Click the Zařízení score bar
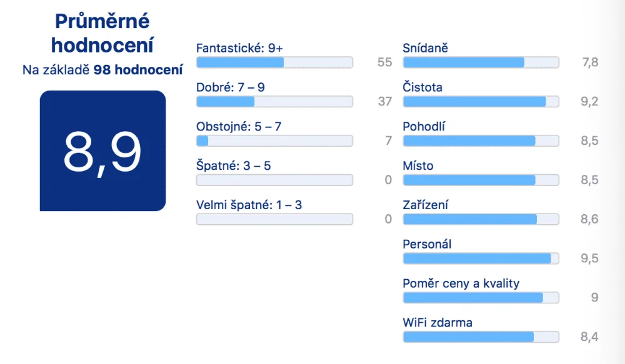 coord(481,219)
